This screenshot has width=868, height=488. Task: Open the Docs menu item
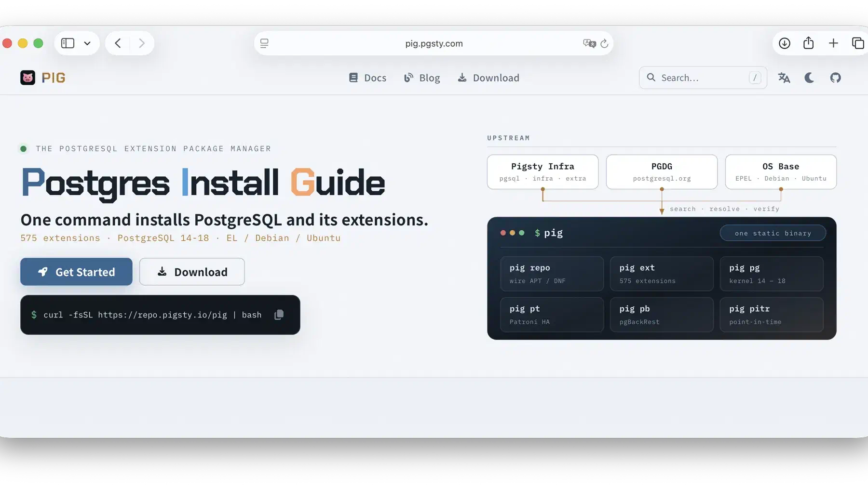click(x=367, y=78)
